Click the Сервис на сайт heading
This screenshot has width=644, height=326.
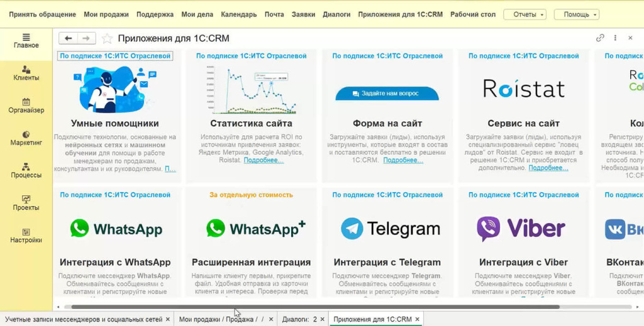tap(524, 124)
